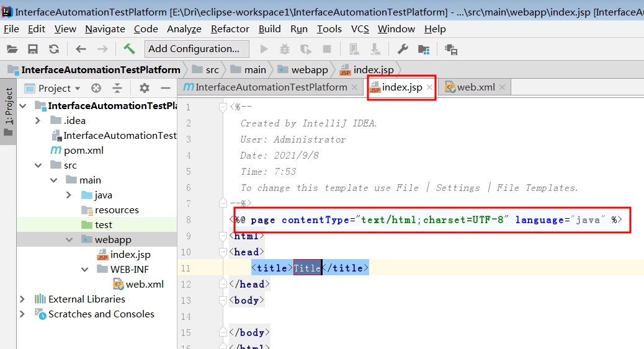This screenshot has width=644, height=349.
Task: Click the VCS commit download-arrow icon
Action: point(375,49)
